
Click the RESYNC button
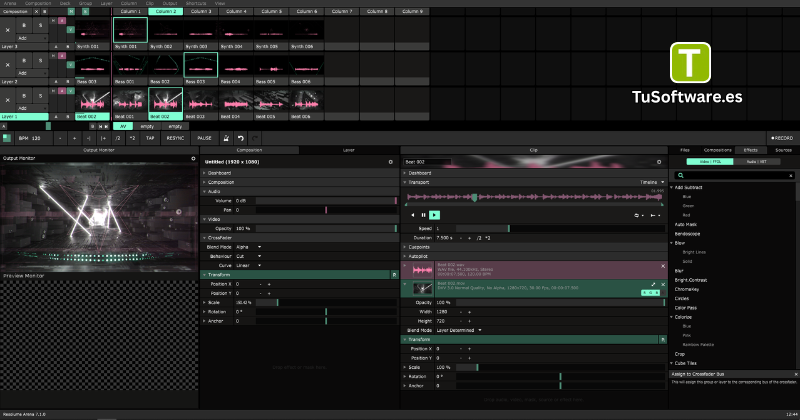coord(175,138)
